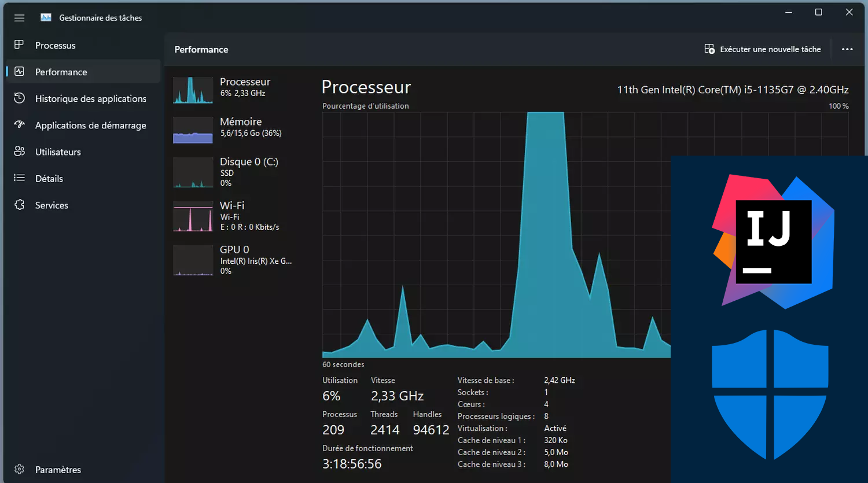
Task: Click the Performance sidebar icon
Action: click(19, 71)
